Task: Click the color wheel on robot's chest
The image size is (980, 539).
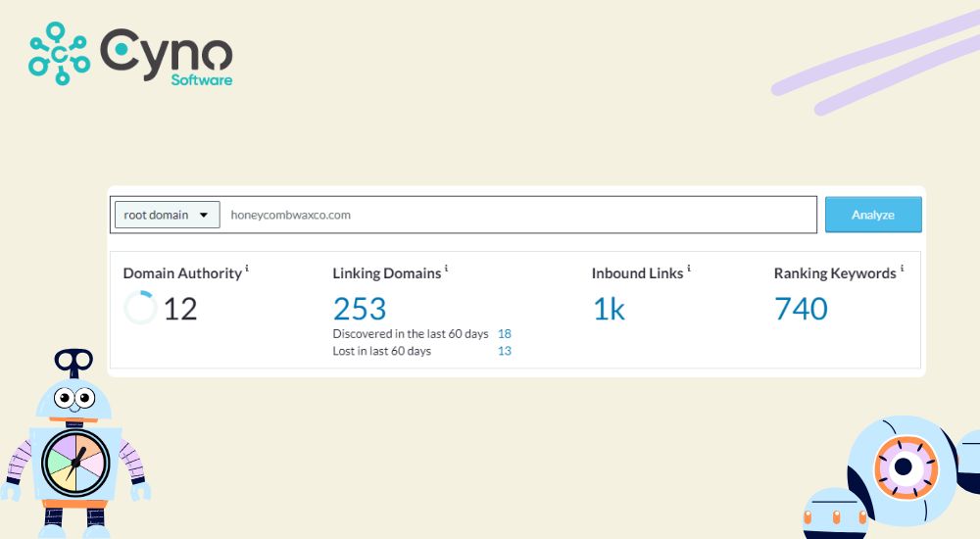Action: click(75, 463)
